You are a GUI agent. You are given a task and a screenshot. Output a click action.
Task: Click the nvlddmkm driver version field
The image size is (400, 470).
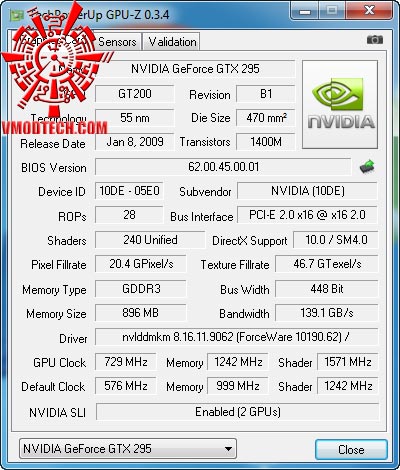237,337
